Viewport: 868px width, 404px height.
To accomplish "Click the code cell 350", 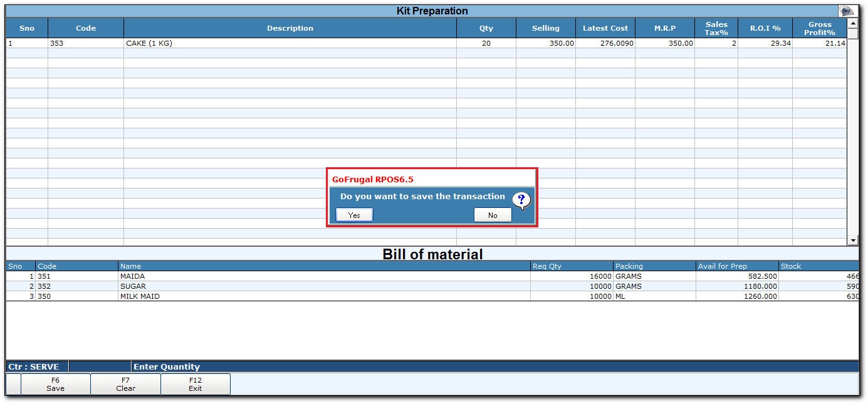I will [77, 296].
